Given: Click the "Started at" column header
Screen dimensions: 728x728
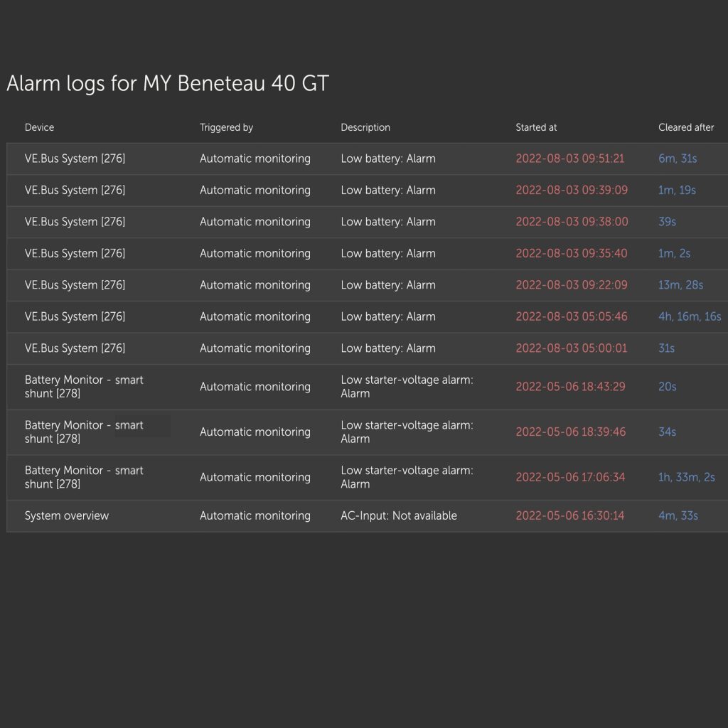Looking at the screenshot, I should pos(536,127).
